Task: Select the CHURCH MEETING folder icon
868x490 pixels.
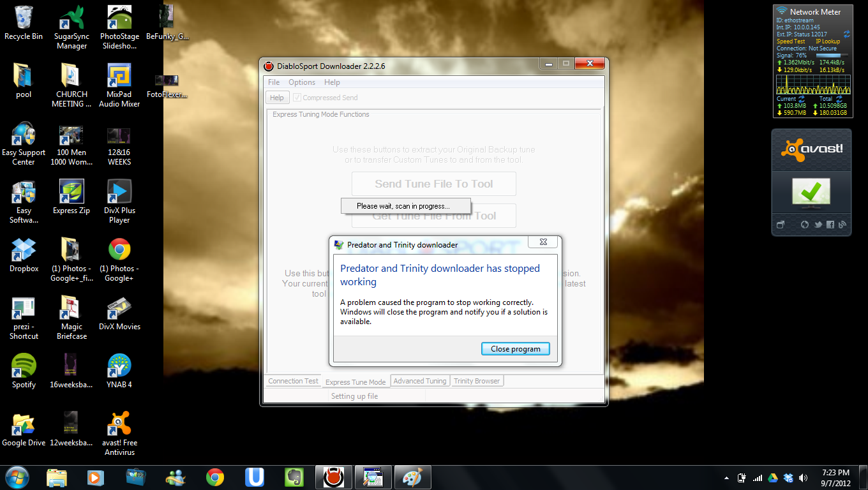Action: [x=71, y=85]
